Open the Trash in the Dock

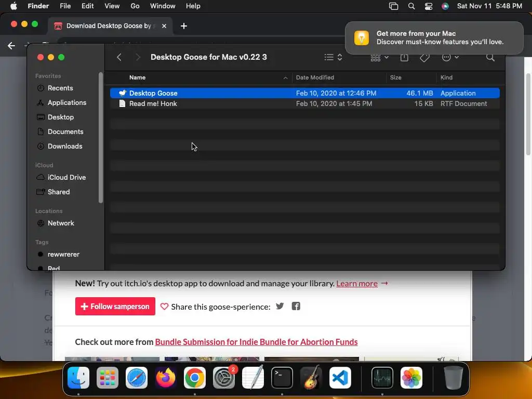(x=454, y=378)
